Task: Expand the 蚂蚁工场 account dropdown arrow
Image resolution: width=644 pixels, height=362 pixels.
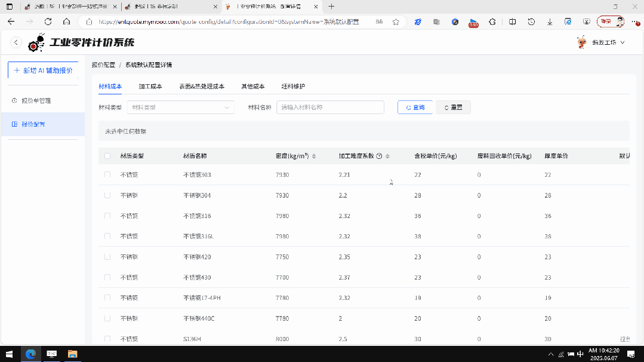Action: coord(623,43)
